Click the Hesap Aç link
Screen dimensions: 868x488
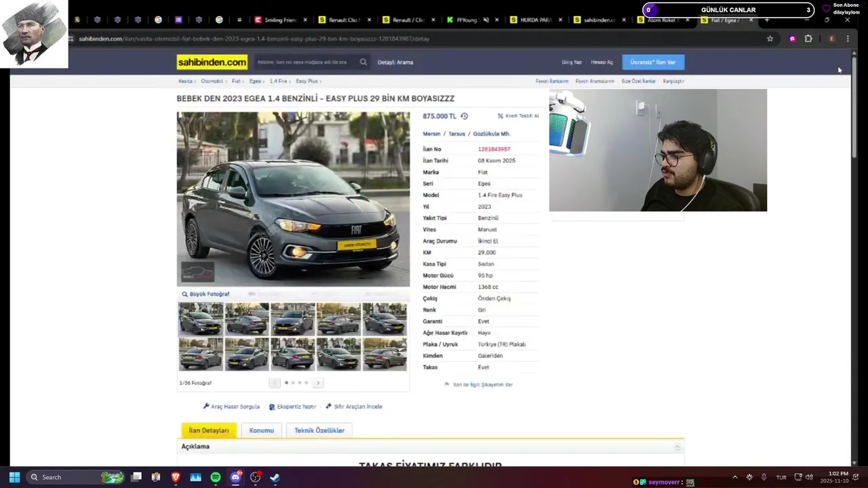coord(601,62)
